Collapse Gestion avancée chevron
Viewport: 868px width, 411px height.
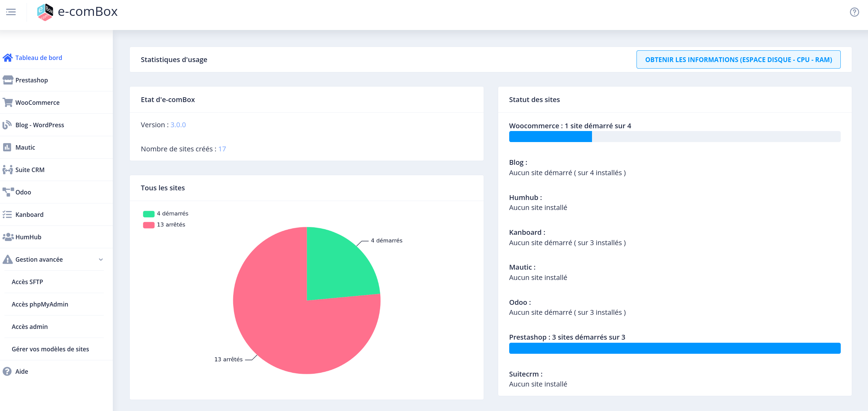[x=101, y=259]
